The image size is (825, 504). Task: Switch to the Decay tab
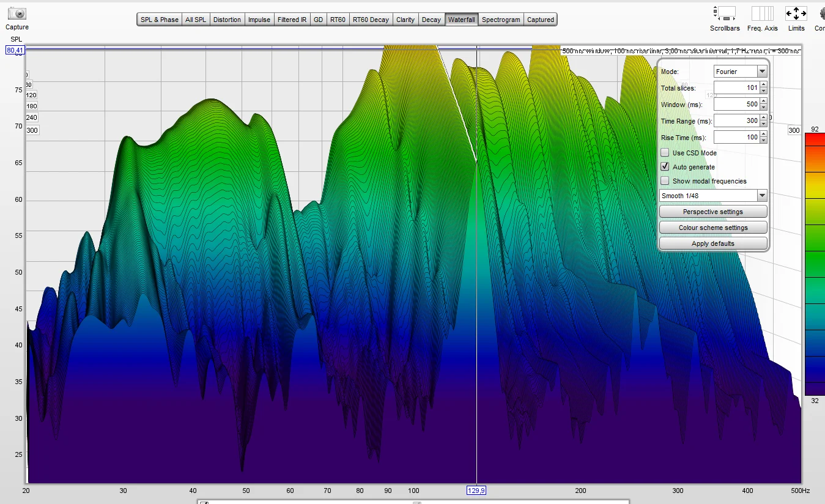(x=432, y=20)
